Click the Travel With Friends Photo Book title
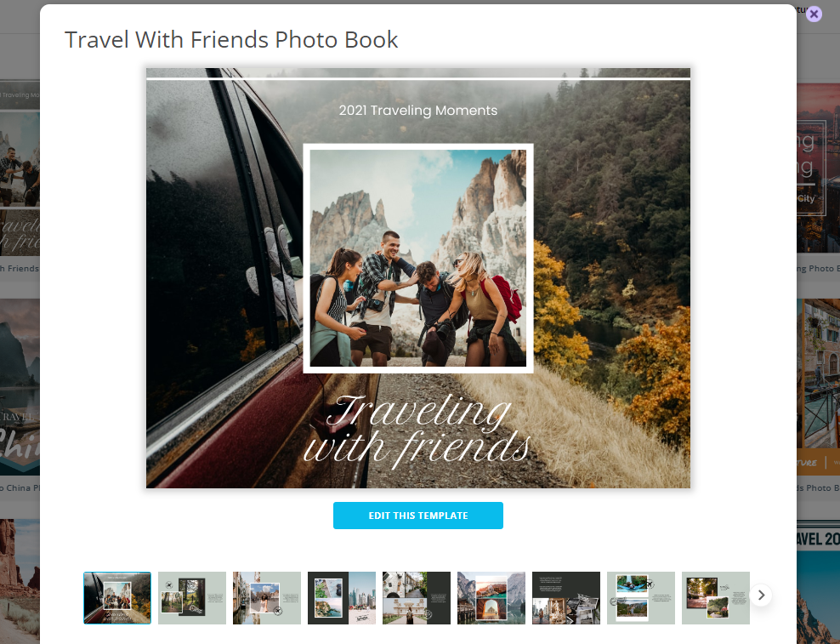 [231, 40]
